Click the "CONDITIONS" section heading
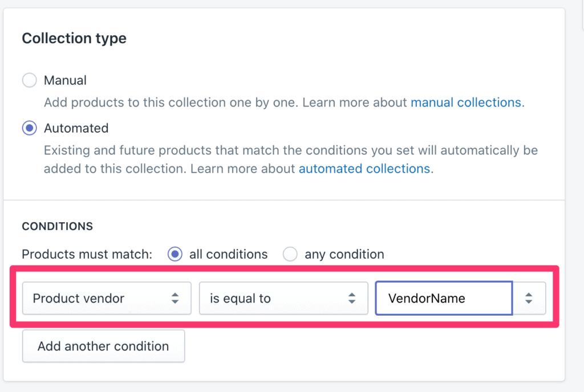The image size is (584, 392). point(57,226)
